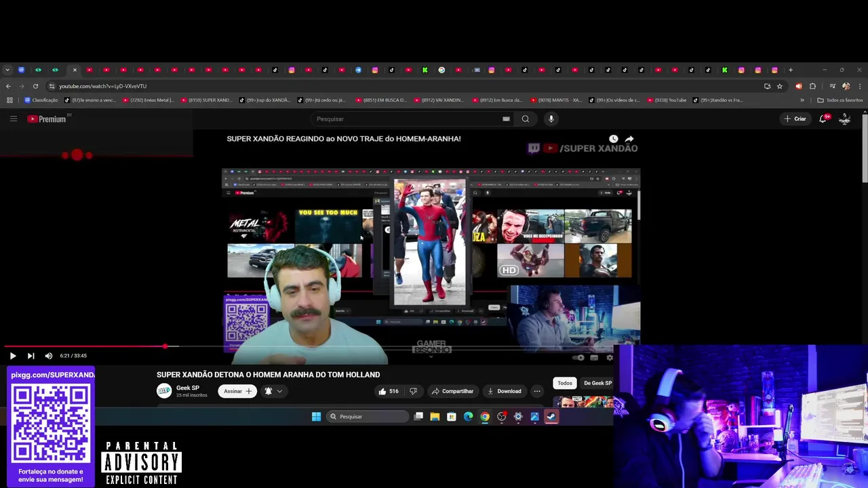Open File Explorer from taskbar
Screen dimensions: 868x488
[x=435, y=417]
